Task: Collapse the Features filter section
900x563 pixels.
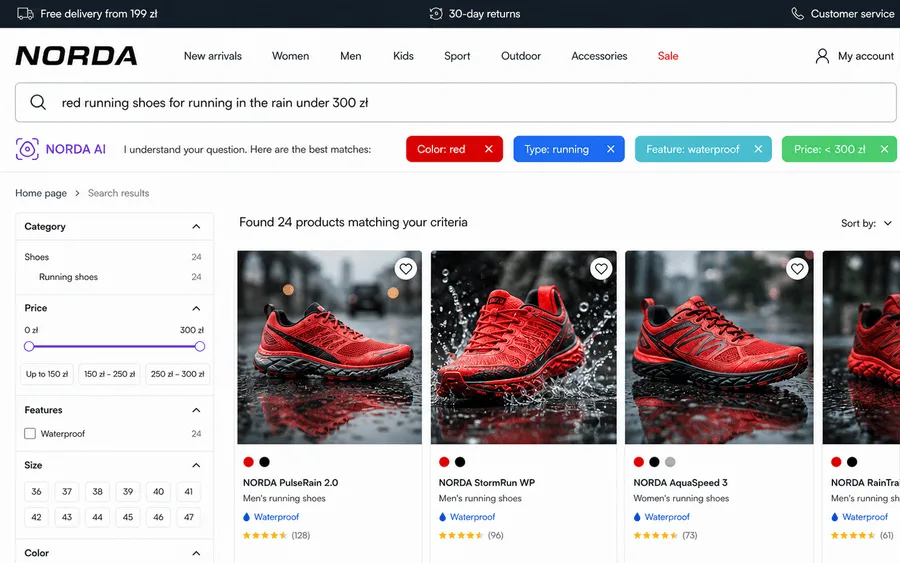Action: (x=196, y=410)
